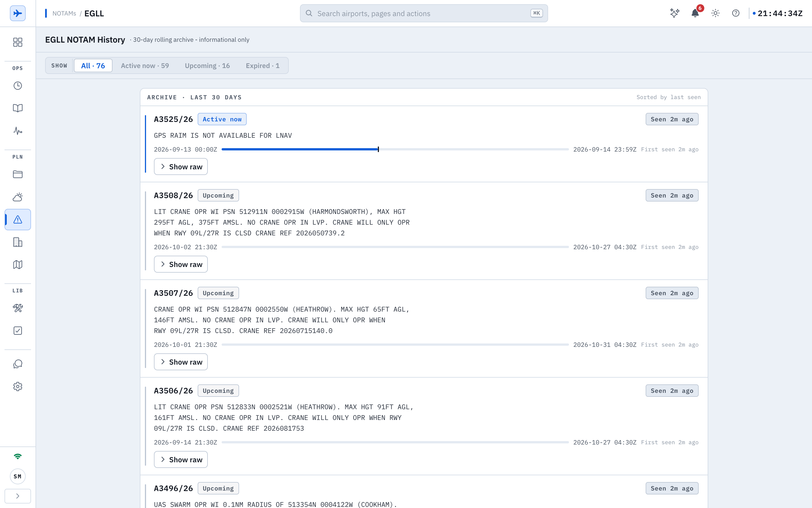Click Seen 2m ago chip on A3508/26

(x=672, y=196)
